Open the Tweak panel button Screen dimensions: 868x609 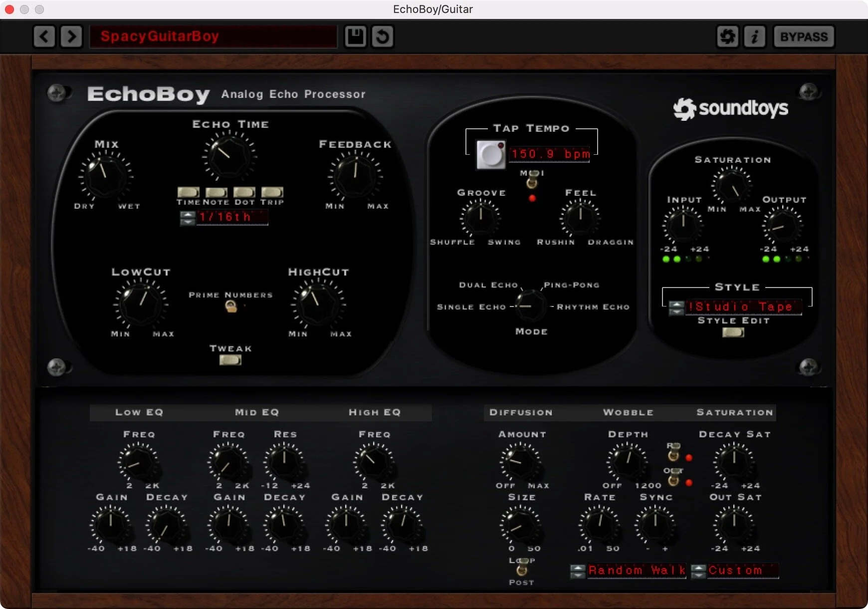pos(230,360)
